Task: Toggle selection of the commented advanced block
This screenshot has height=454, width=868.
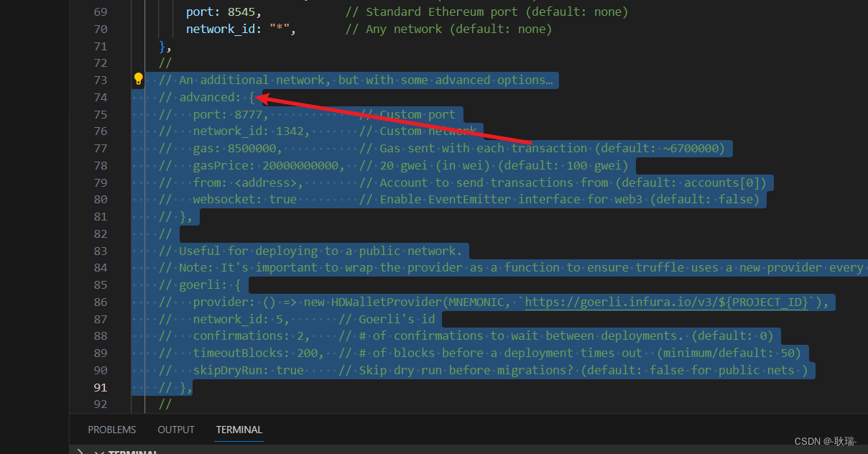Action: 208,97
